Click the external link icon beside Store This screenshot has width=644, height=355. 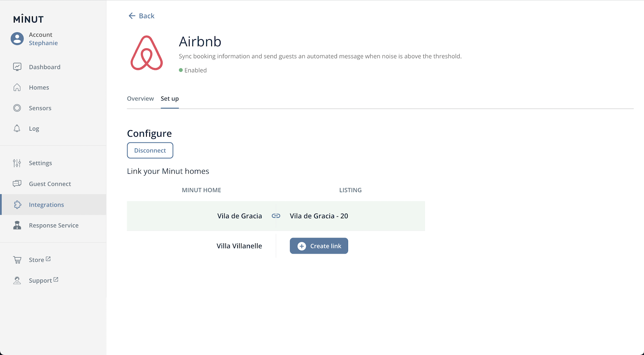(48, 259)
